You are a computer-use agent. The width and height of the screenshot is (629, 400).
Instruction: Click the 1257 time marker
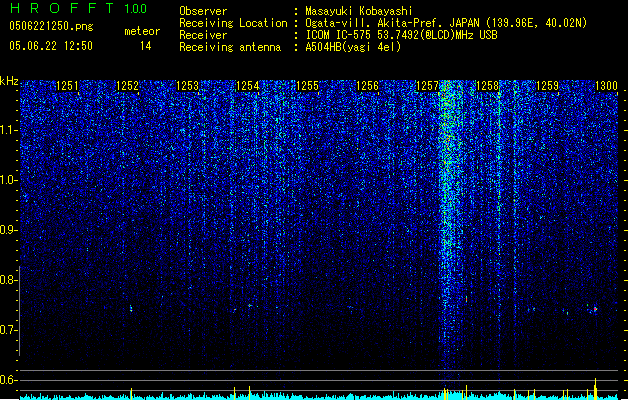click(428, 86)
